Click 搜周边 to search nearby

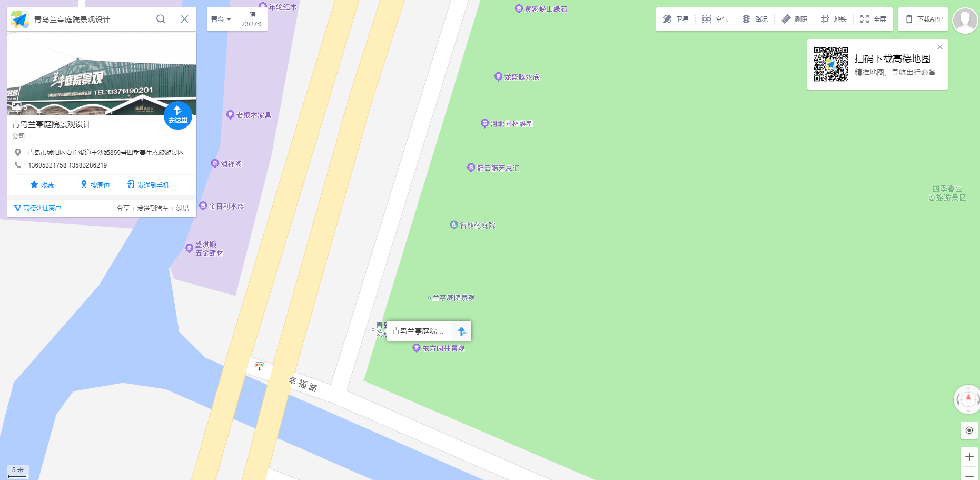95,185
